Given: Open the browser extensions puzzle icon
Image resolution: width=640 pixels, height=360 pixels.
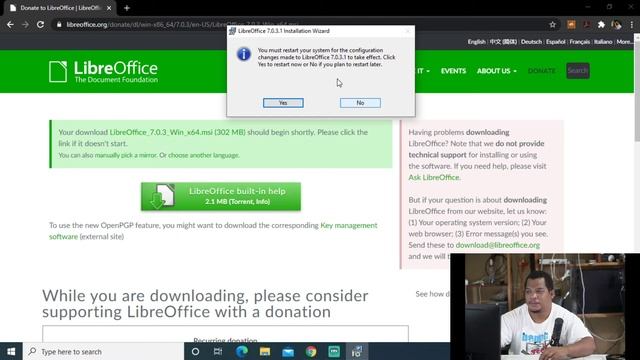Looking at the screenshot, I should [601, 24].
